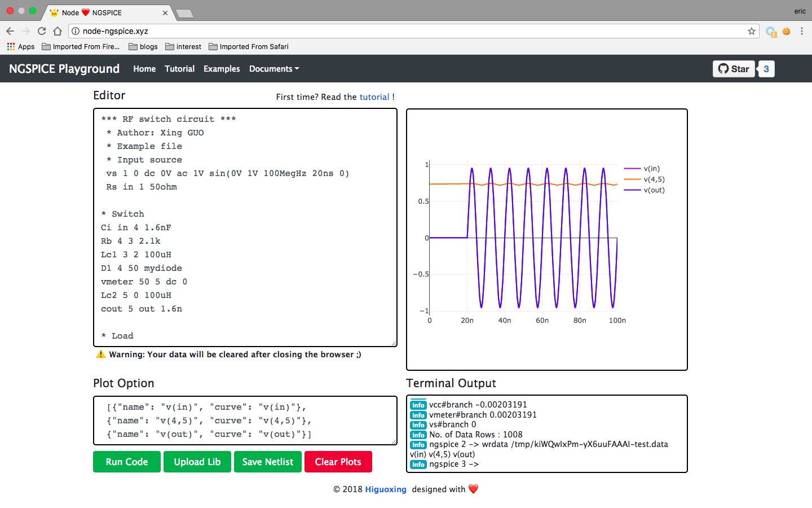Image resolution: width=812 pixels, height=508 pixels.
Task: Reload the page with the refresh icon
Action: tap(42, 31)
